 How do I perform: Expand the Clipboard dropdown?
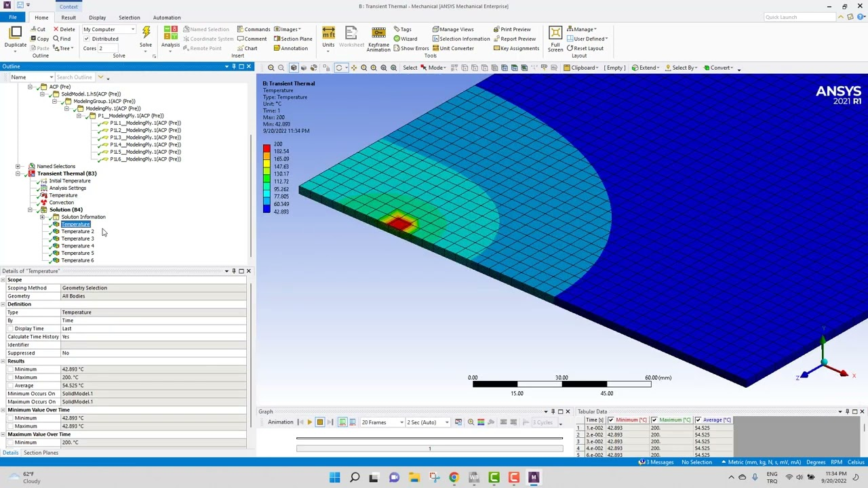[x=580, y=68]
